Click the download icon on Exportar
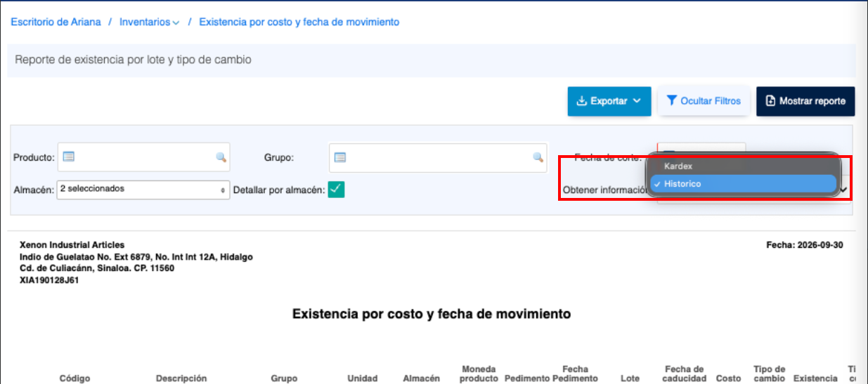The width and height of the screenshot is (868, 384). pos(581,101)
